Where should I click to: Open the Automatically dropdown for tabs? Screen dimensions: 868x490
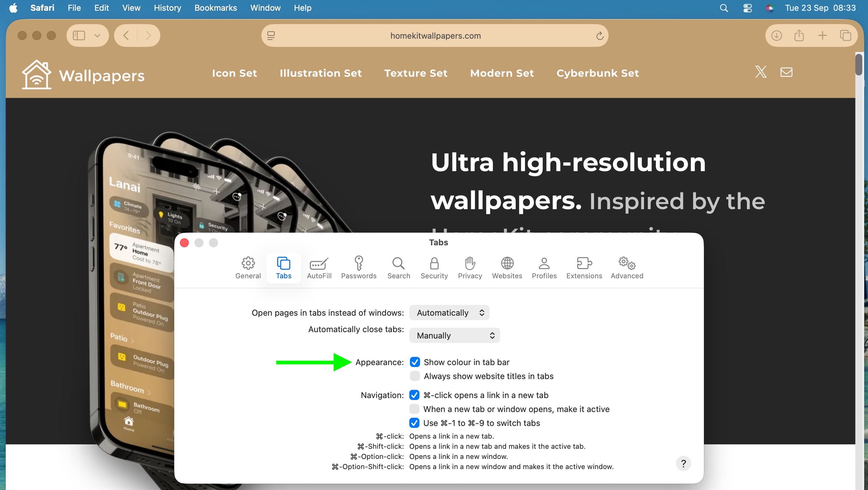point(449,313)
